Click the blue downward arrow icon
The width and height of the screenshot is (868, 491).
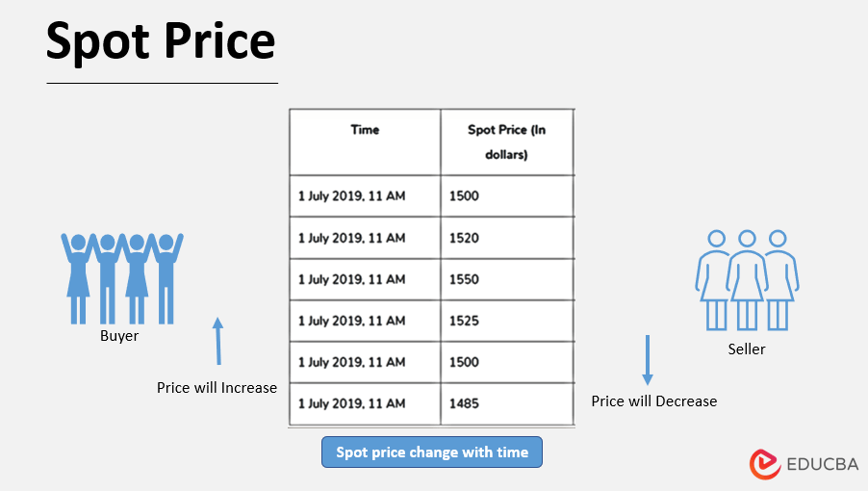click(x=648, y=360)
